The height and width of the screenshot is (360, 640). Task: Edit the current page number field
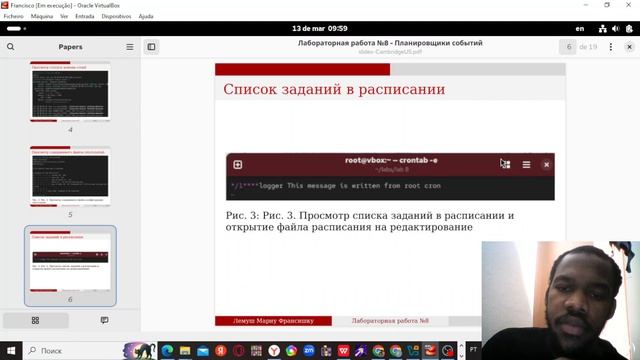(x=568, y=47)
